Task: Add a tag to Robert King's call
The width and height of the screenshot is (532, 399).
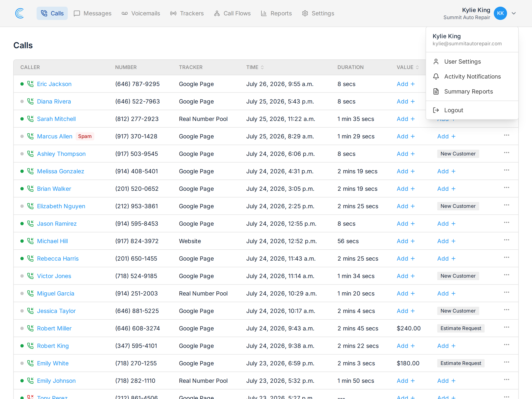Action: pyautogui.click(x=446, y=346)
